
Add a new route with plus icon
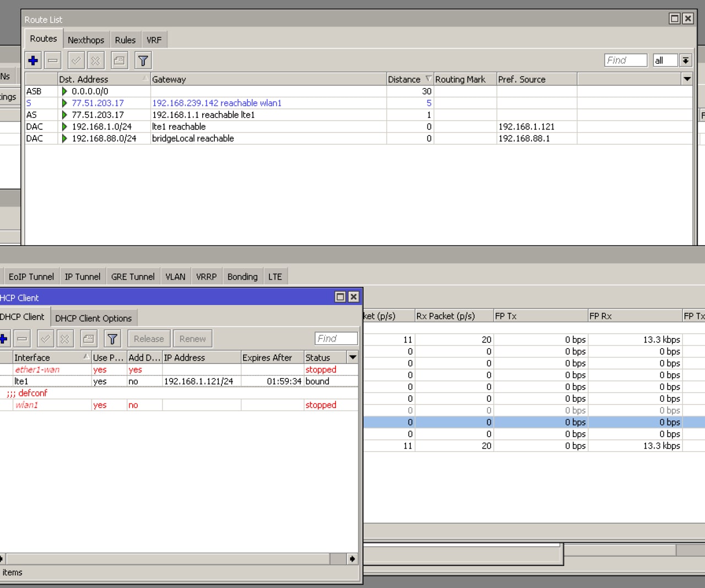pos(33,61)
